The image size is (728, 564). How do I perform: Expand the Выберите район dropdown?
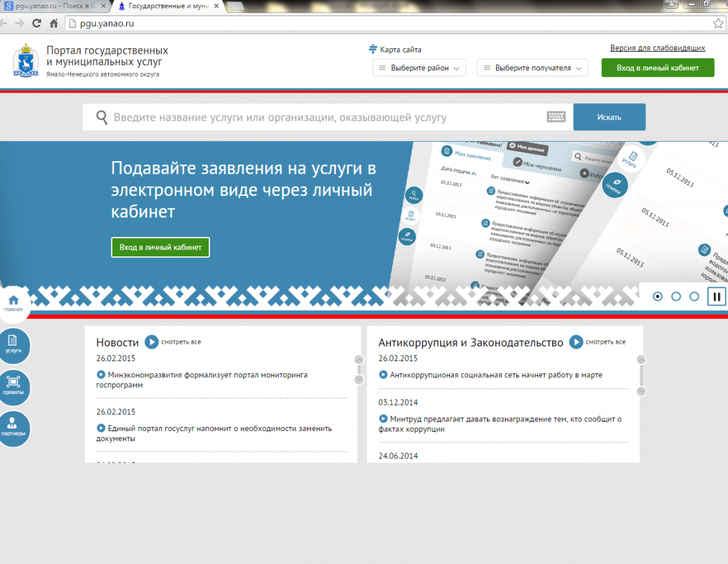tap(419, 68)
